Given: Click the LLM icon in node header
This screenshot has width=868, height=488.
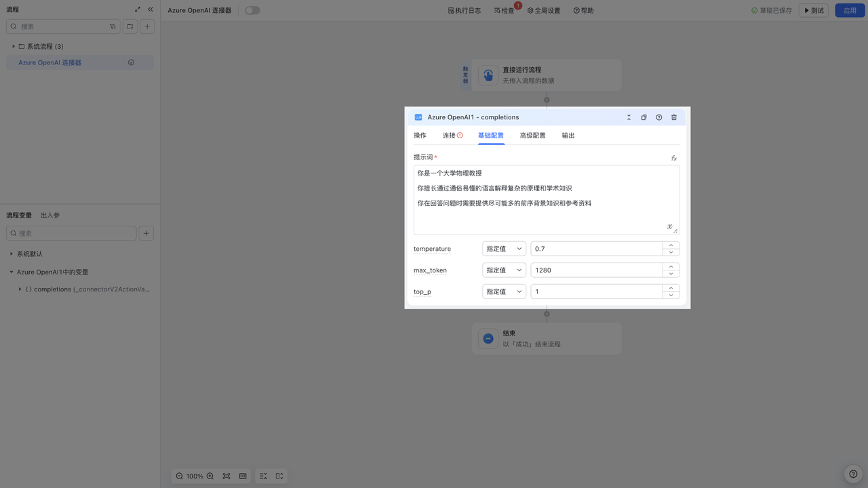Looking at the screenshot, I should pyautogui.click(x=418, y=117).
